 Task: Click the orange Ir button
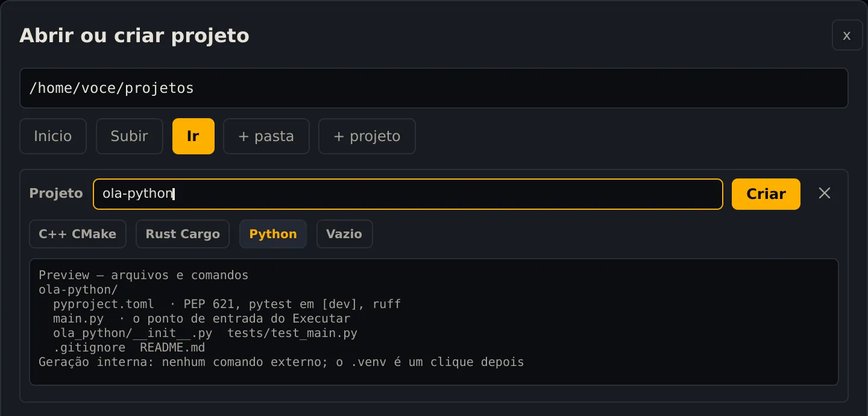(x=193, y=136)
